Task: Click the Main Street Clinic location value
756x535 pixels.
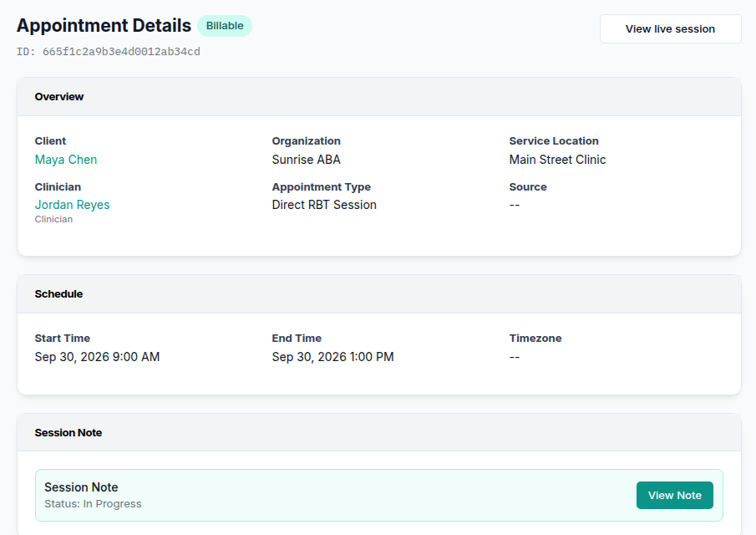Action: coord(557,160)
